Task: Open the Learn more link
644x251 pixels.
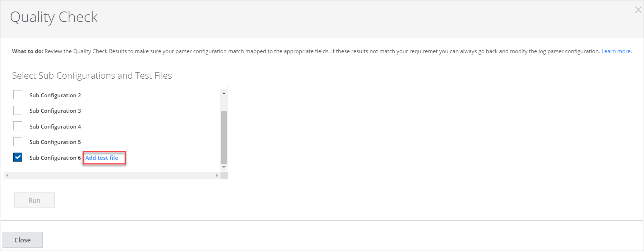Action: click(x=616, y=51)
